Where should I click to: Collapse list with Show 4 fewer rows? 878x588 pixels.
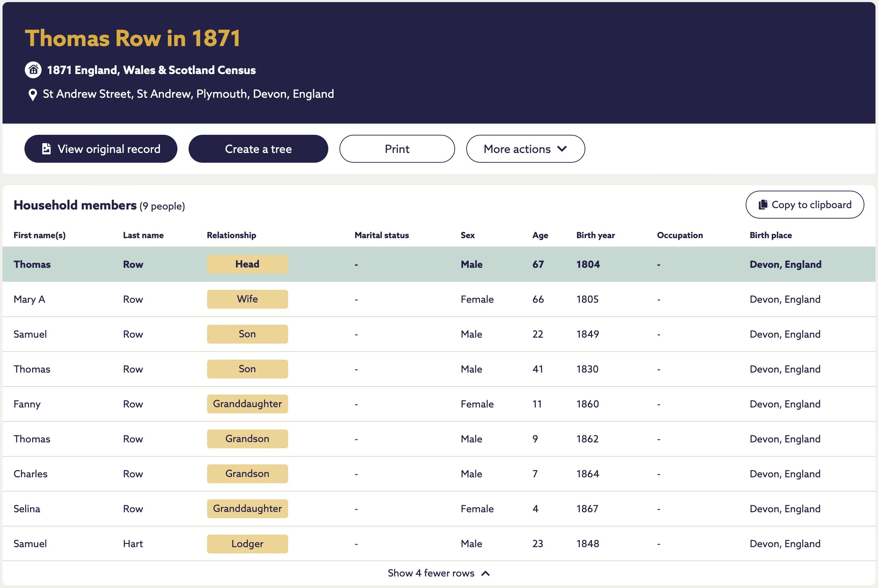(x=439, y=573)
